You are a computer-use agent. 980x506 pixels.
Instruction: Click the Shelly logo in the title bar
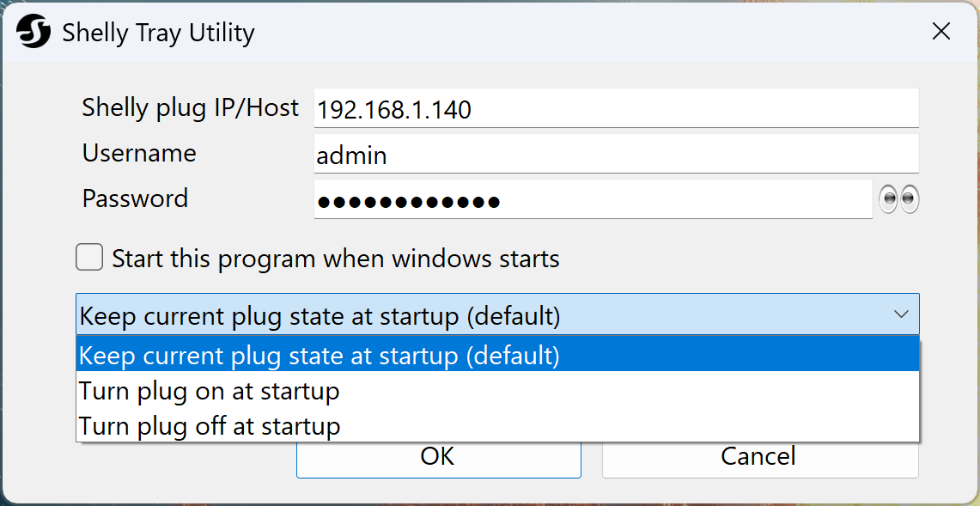[x=33, y=31]
